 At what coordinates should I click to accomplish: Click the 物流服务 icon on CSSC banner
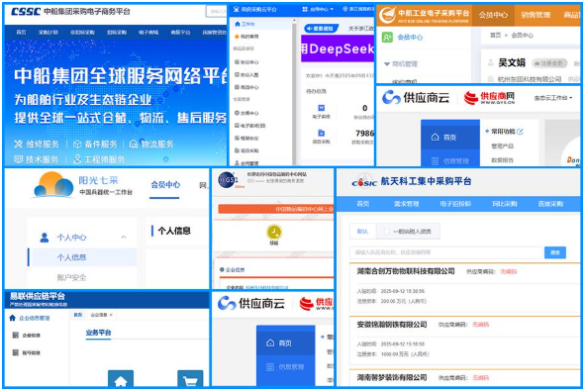click(134, 144)
